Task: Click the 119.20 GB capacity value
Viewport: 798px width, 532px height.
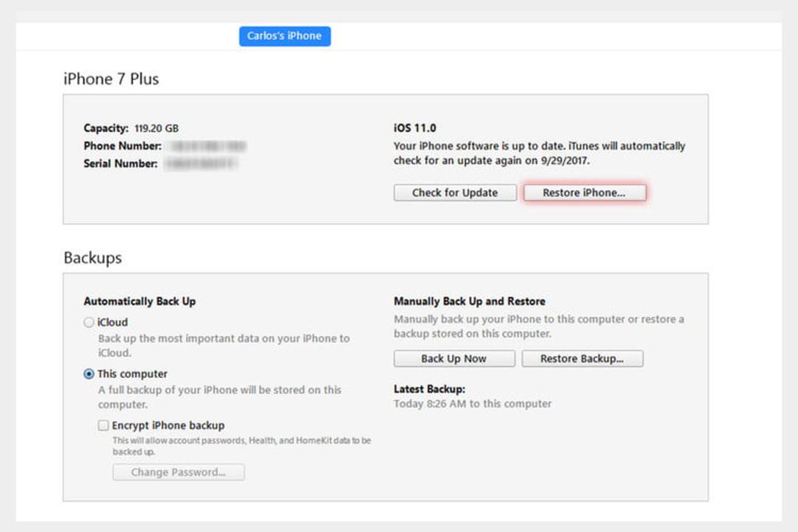Action: 156,129
